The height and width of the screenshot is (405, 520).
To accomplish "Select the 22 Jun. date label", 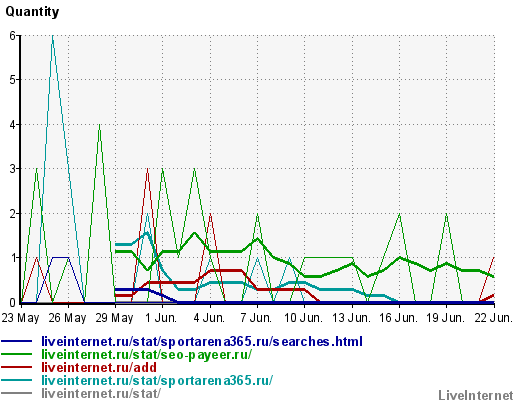I will pos(494,318).
